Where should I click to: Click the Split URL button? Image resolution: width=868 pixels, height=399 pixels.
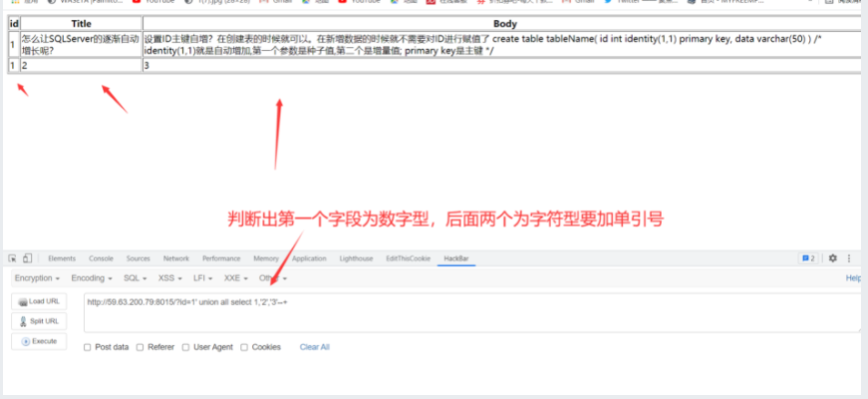39,321
